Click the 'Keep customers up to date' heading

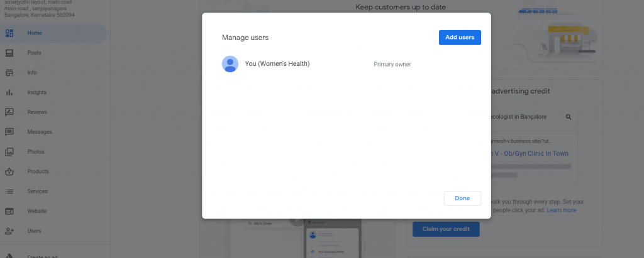coord(401,7)
